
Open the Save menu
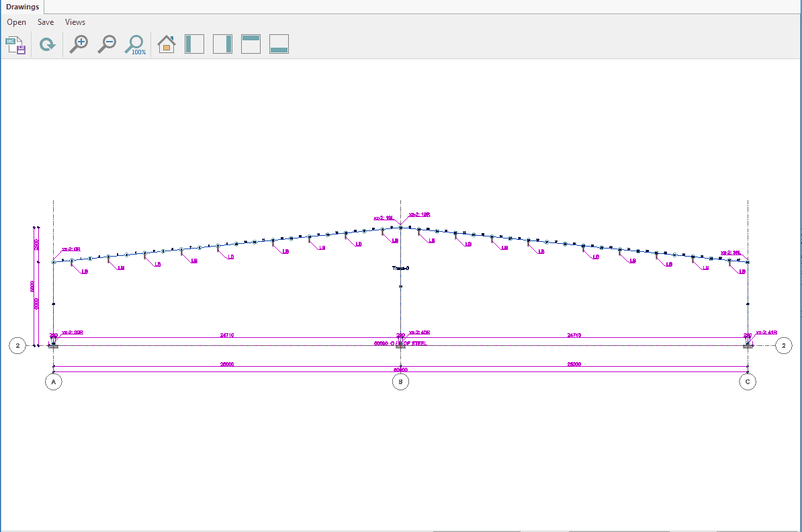click(46, 22)
